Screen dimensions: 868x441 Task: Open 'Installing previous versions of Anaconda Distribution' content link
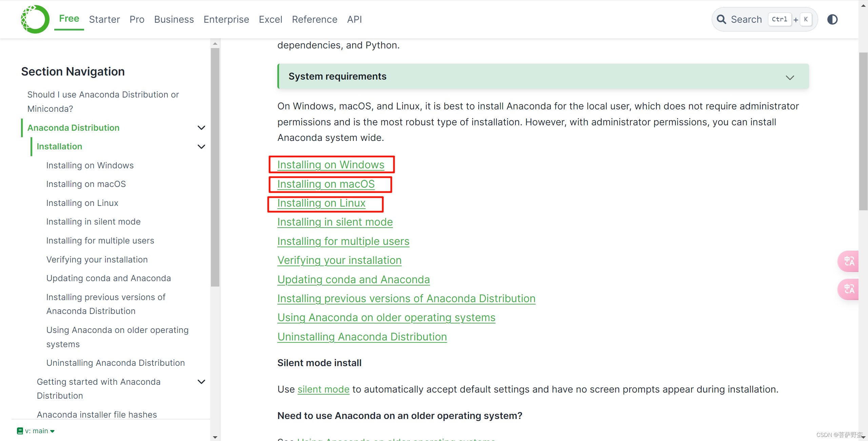coord(407,298)
